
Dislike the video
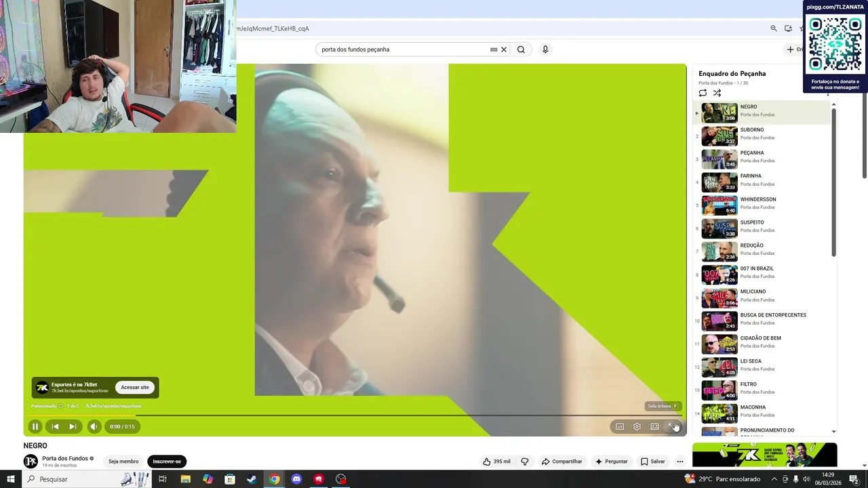(525, 462)
